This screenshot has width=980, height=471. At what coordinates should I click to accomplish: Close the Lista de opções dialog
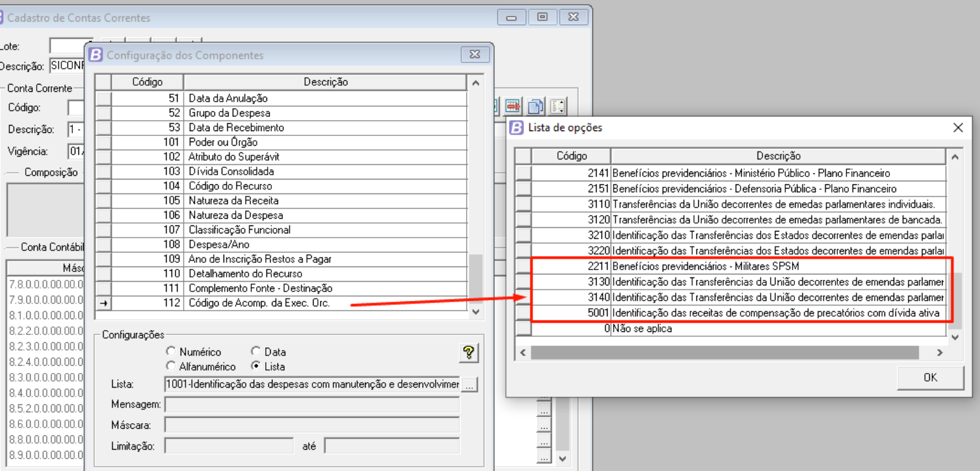coord(958,127)
